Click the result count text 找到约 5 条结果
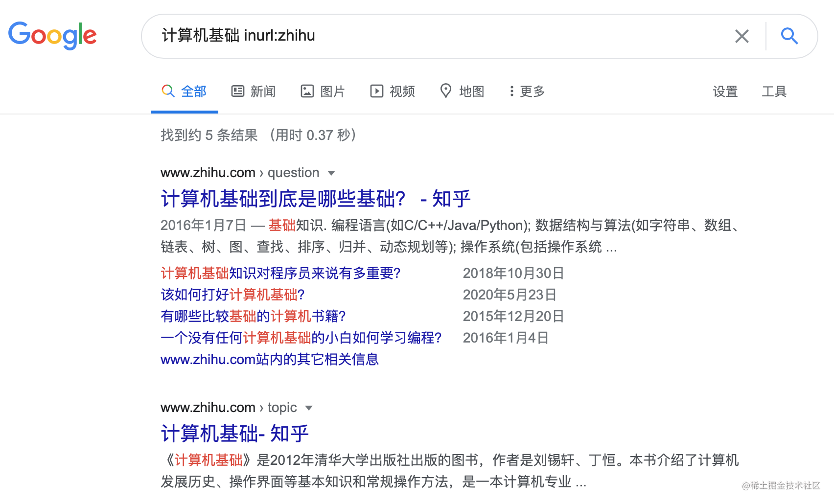Viewport: 834px width, 504px height. coord(209,135)
